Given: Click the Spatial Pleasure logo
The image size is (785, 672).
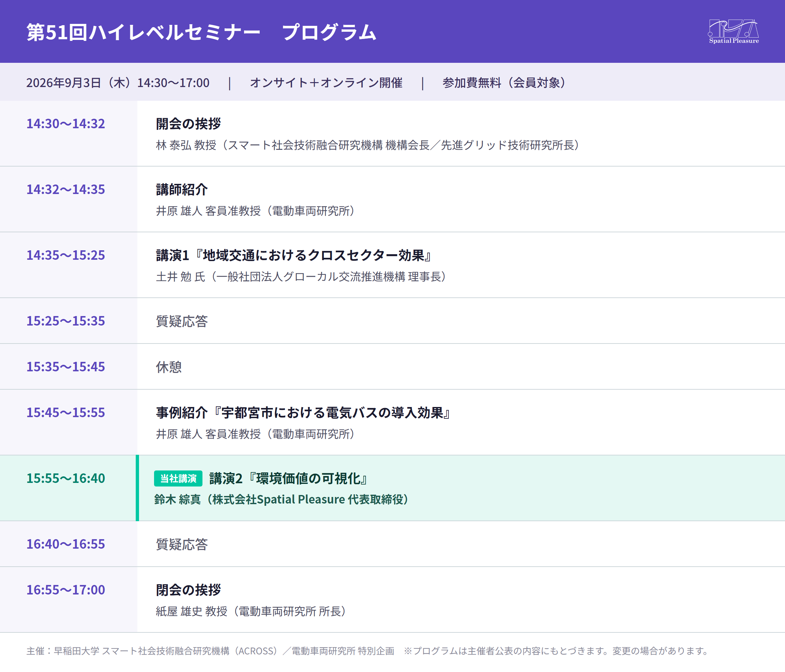Looking at the screenshot, I should (733, 31).
